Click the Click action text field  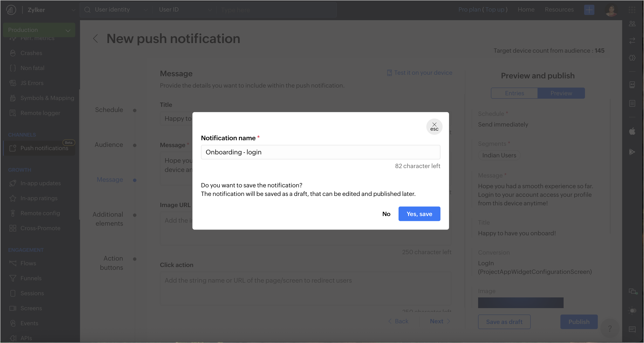click(x=305, y=288)
